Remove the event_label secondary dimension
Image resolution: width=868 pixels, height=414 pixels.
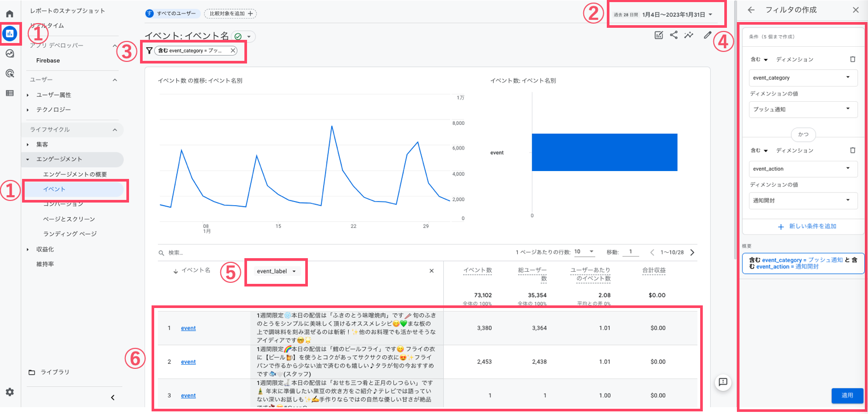(x=432, y=271)
